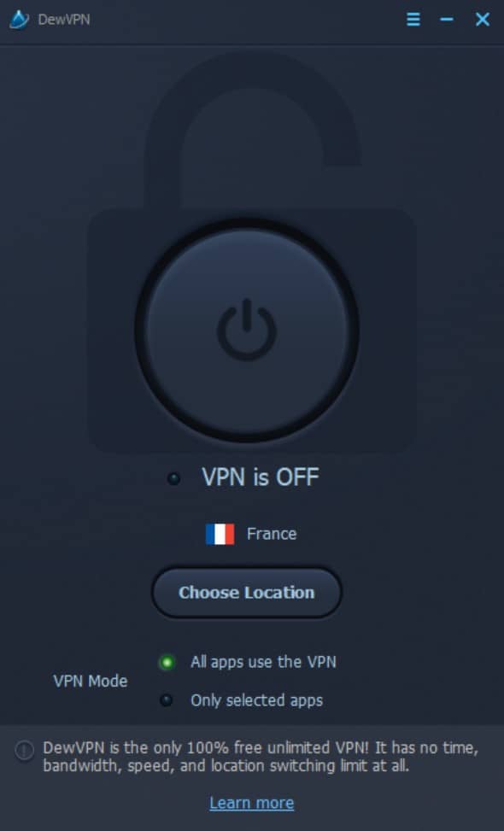504x831 pixels.
Task: Open the Learn more link
Action: pyautogui.click(x=252, y=803)
